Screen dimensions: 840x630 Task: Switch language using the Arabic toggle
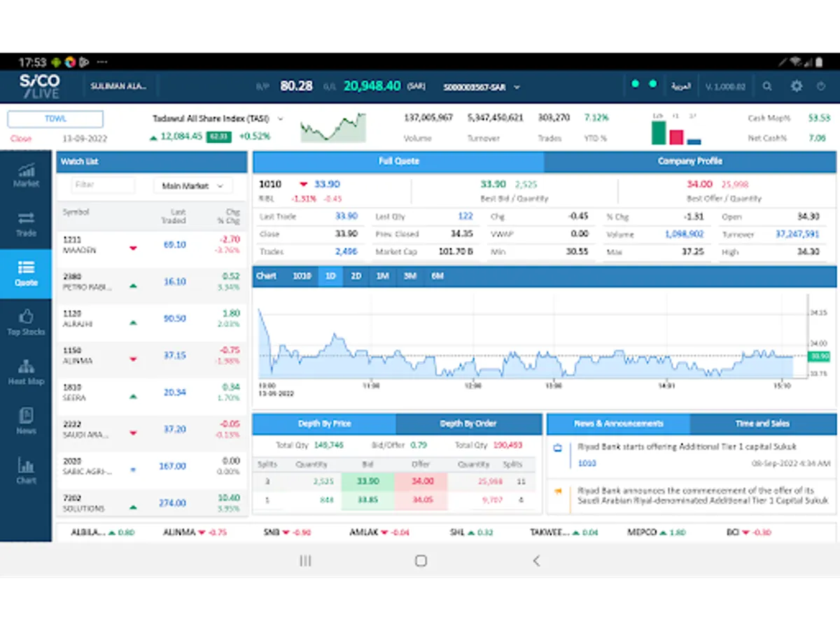tap(680, 87)
